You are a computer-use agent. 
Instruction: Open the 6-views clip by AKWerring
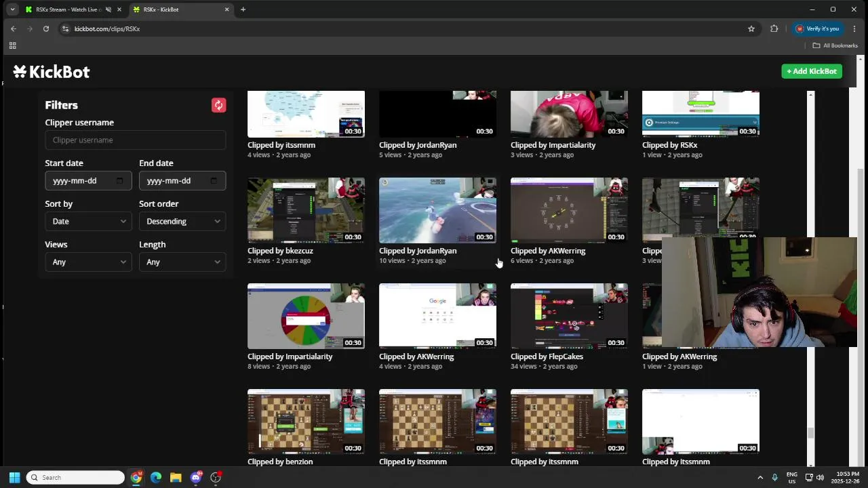(569, 210)
